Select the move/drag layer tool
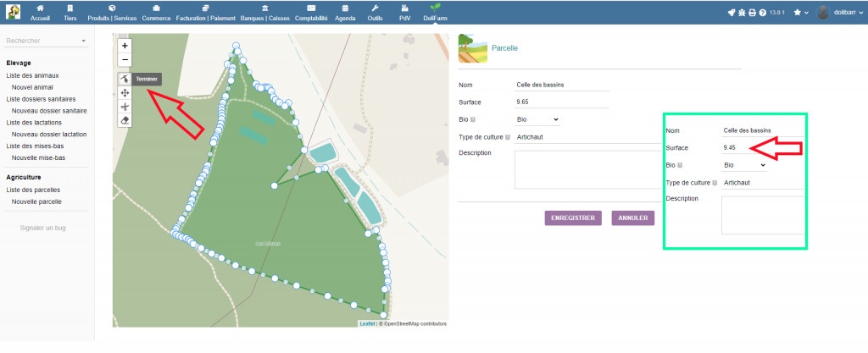 click(125, 93)
